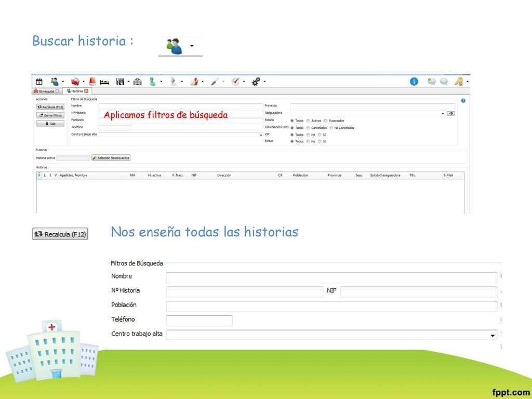Open the calendar icon in the app toolbar
The height and width of the screenshot is (399, 532).
(x=39, y=82)
